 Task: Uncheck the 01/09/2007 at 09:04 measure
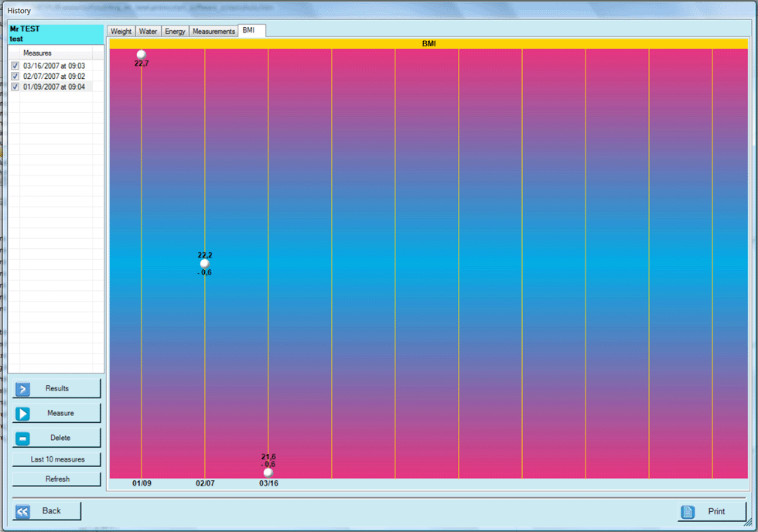(x=15, y=87)
